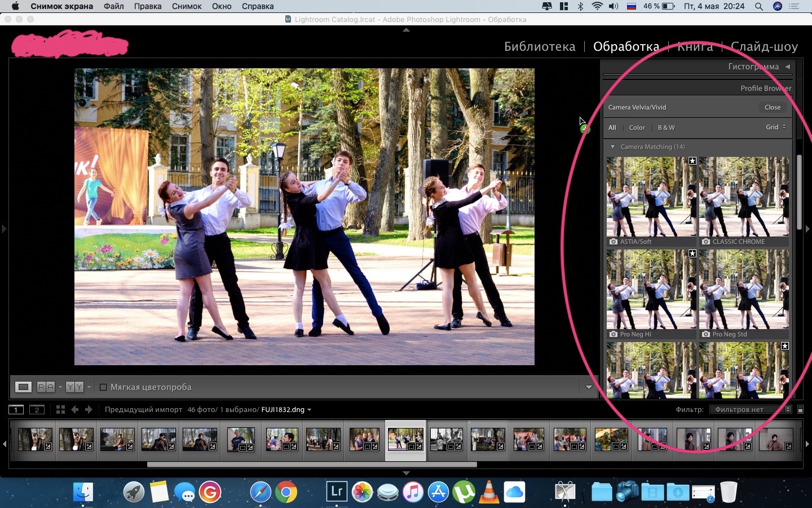The image size is (812, 508).
Task: Show All profiles filter
Action: coord(612,128)
